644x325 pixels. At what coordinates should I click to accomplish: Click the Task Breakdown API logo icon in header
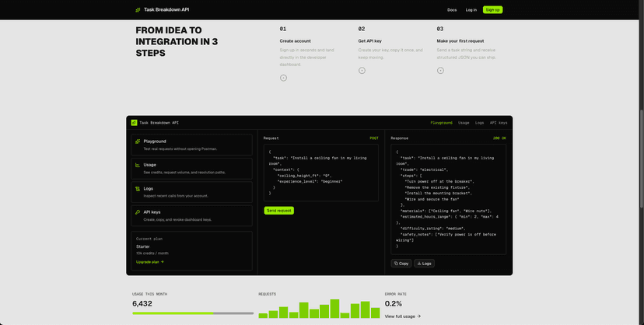(x=138, y=10)
